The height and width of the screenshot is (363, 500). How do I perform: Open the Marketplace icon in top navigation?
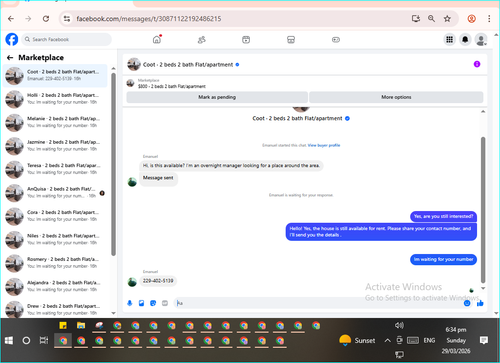(x=291, y=40)
